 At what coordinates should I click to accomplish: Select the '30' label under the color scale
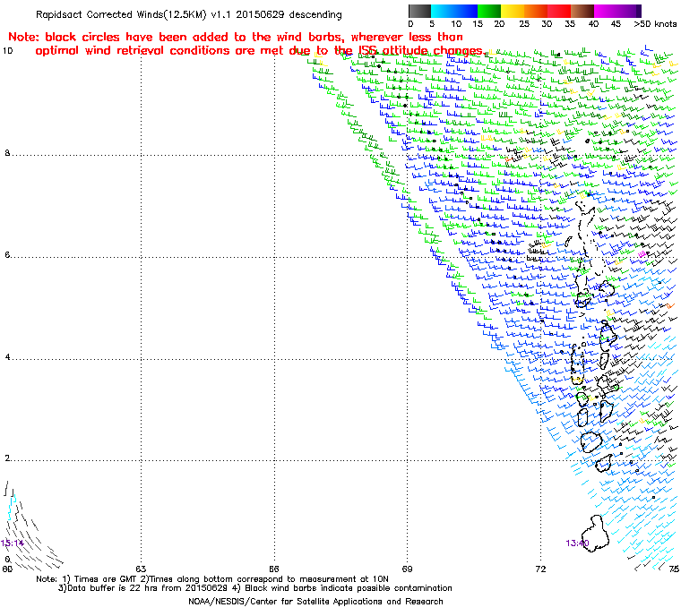(x=547, y=24)
